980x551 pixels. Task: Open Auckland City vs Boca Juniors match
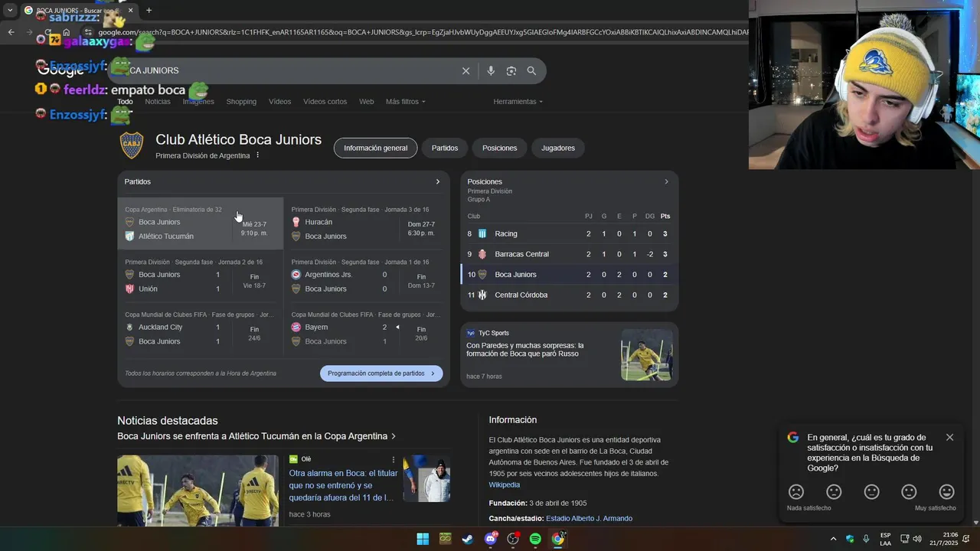pyautogui.click(x=201, y=329)
